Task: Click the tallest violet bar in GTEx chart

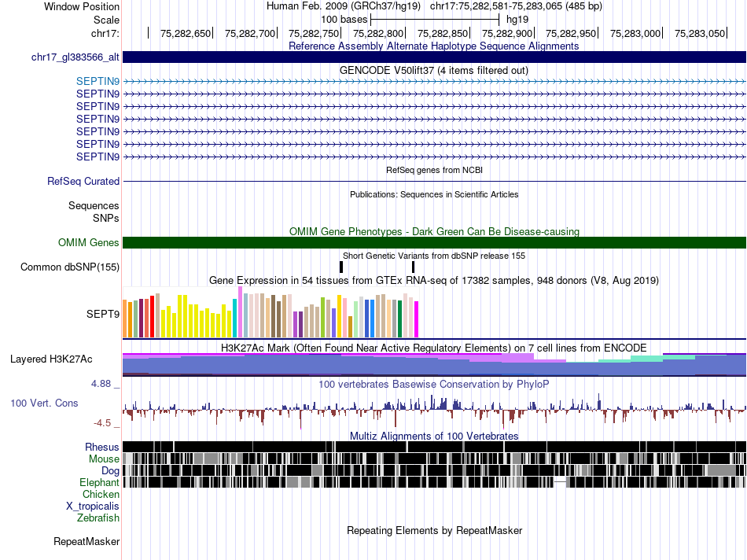Action: coord(240,312)
